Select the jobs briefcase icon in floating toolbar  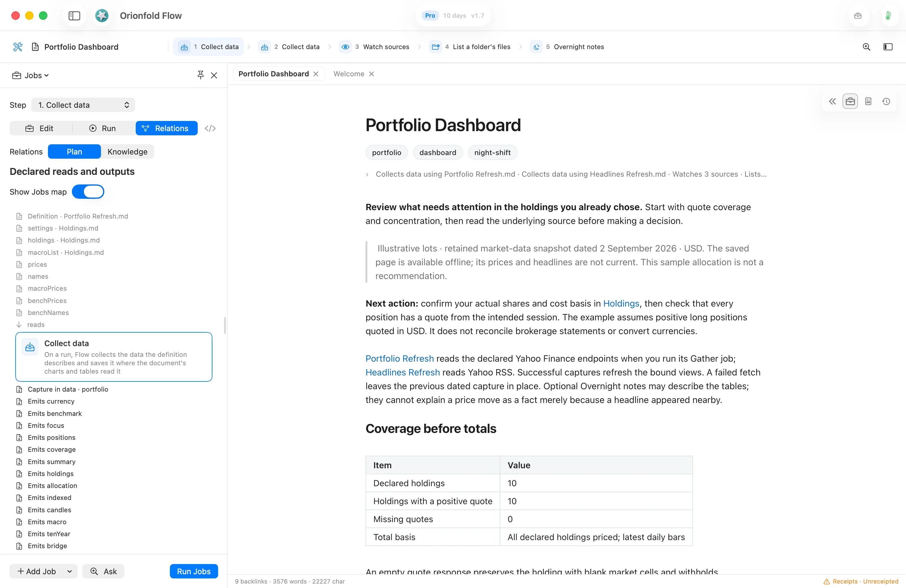850,101
